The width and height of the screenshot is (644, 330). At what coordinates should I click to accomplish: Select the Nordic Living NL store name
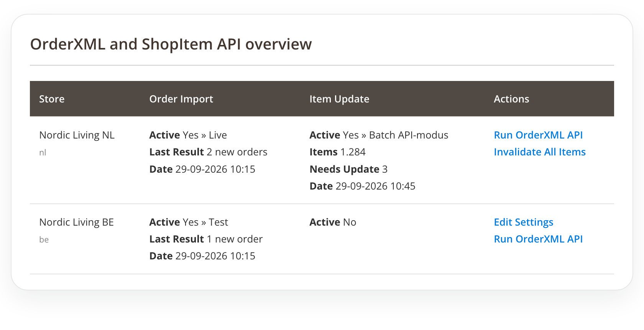(x=77, y=135)
